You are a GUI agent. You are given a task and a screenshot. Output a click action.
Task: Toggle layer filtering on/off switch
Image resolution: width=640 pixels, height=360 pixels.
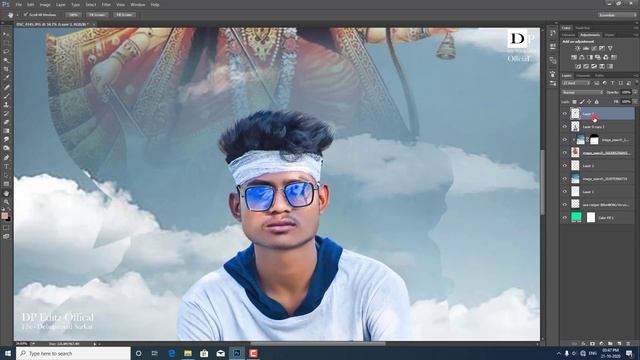tap(636, 83)
